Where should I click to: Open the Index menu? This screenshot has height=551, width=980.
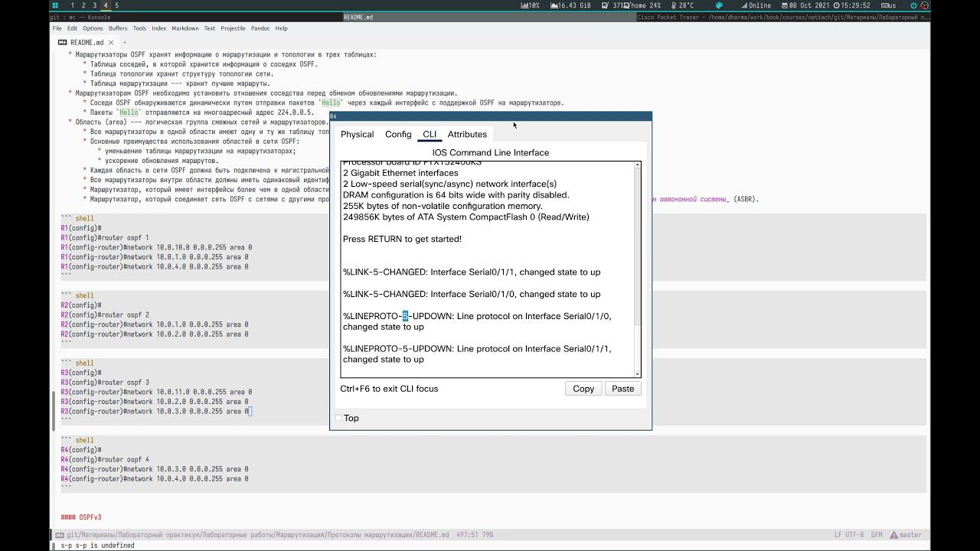coord(158,28)
